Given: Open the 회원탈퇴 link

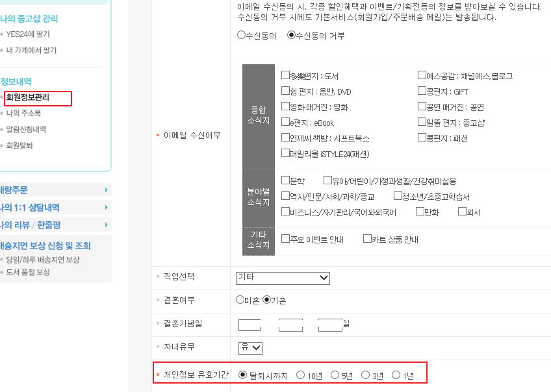Looking at the screenshot, I should click(19, 145).
